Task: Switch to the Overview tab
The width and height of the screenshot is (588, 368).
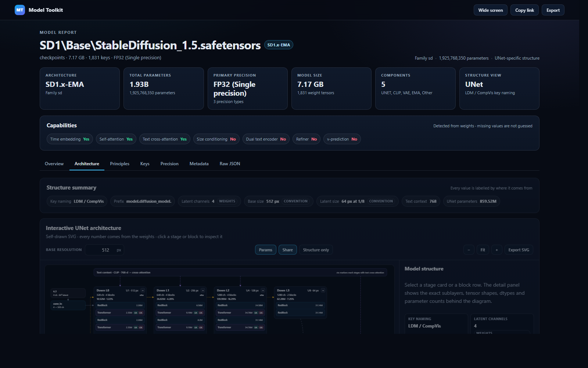Action: [x=54, y=164]
